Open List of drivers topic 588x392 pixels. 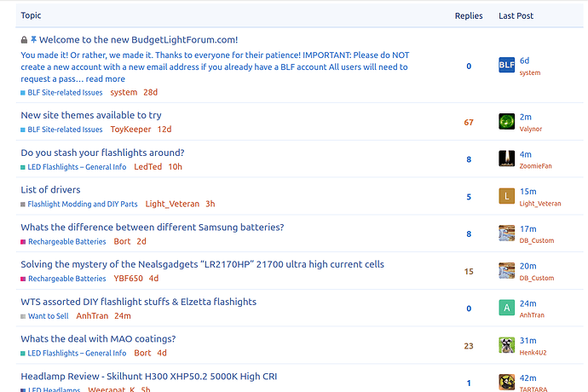point(50,190)
